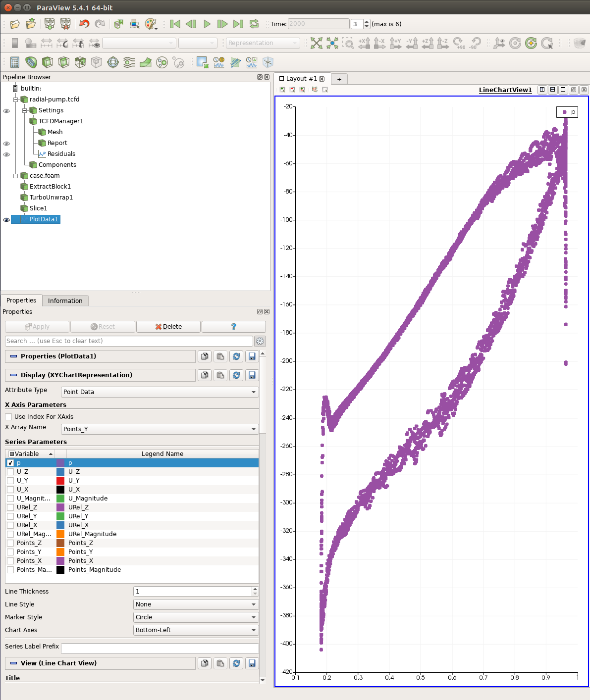This screenshot has width=590, height=700.
Task: Select TurboUnwrap1 in the pipeline
Action: (51, 198)
